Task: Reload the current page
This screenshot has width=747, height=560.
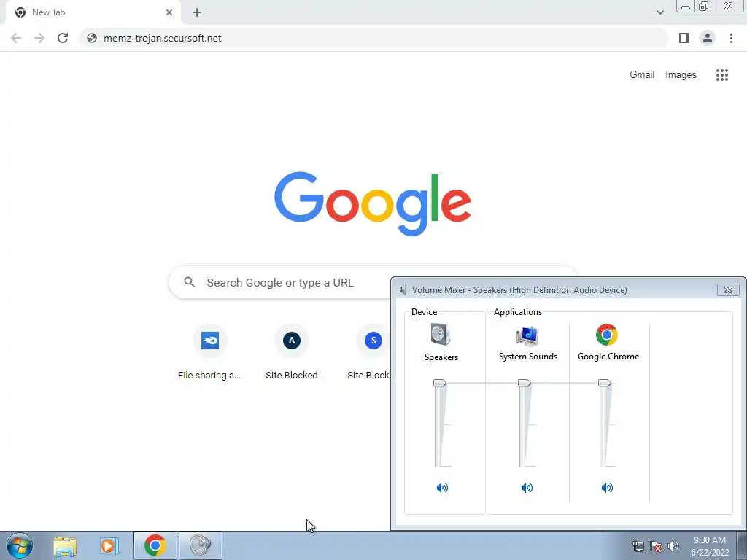Action: 63,38
